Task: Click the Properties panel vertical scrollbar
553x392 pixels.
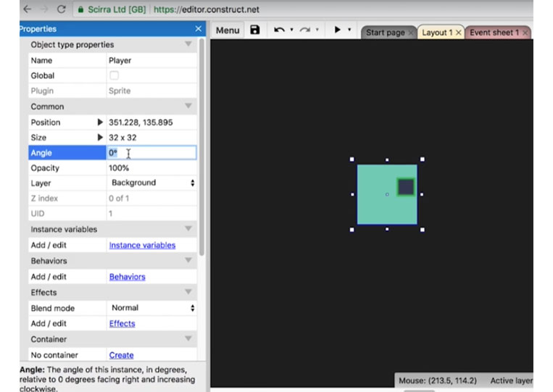Action: (x=201, y=146)
